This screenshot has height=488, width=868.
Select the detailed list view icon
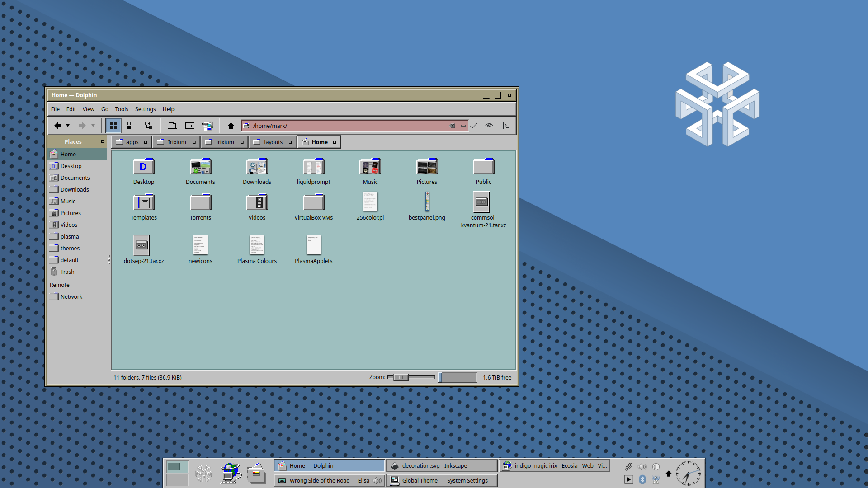[x=131, y=125]
